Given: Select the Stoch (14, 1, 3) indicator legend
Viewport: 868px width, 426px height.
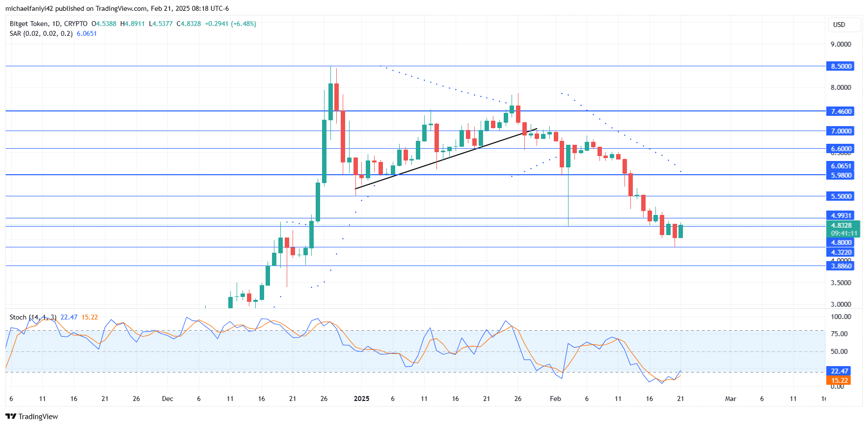Looking at the screenshot, I should 33,317.
